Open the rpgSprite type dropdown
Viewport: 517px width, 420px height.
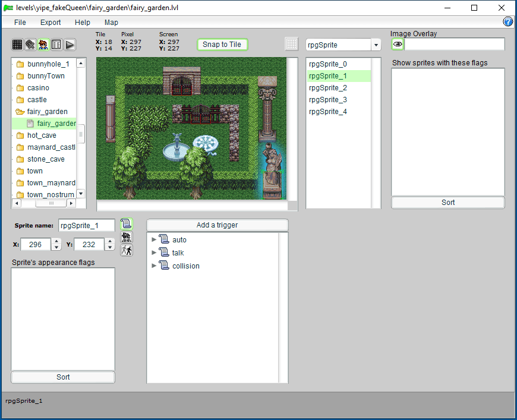[376, 45]
